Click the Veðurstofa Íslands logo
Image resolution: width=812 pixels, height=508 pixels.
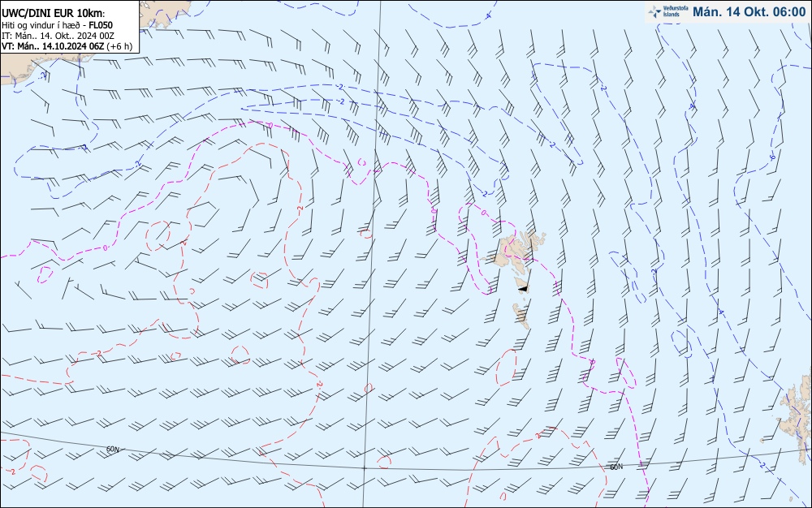668,11
